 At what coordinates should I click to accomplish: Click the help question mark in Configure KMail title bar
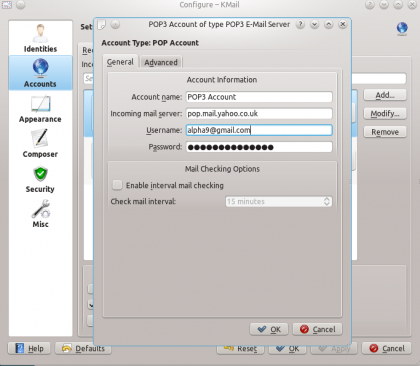pos(370,5)
